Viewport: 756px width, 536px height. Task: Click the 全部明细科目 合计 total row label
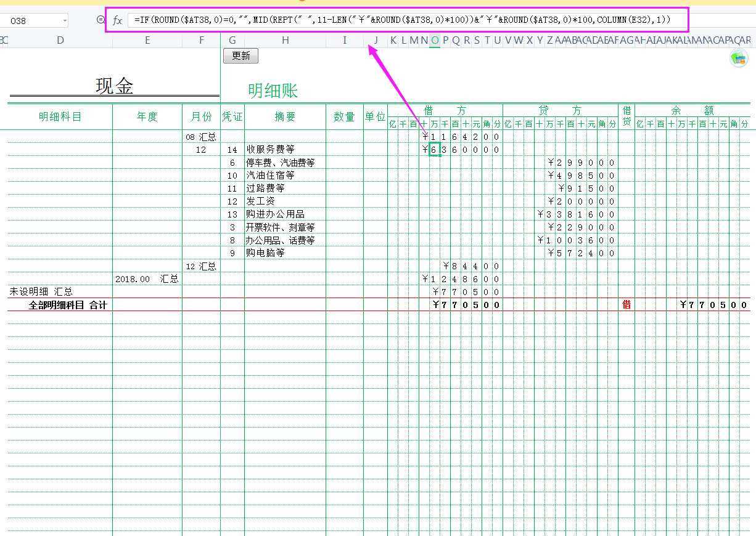[60, 305]
